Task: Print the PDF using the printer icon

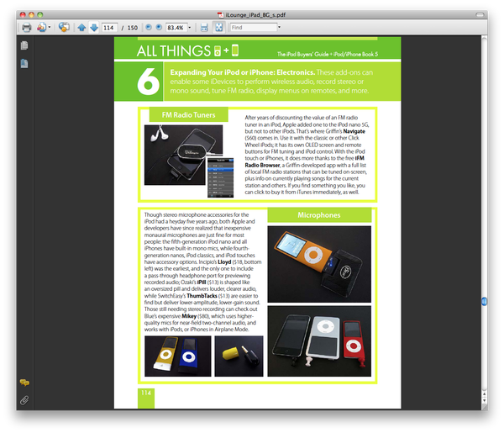Action: 27,28
